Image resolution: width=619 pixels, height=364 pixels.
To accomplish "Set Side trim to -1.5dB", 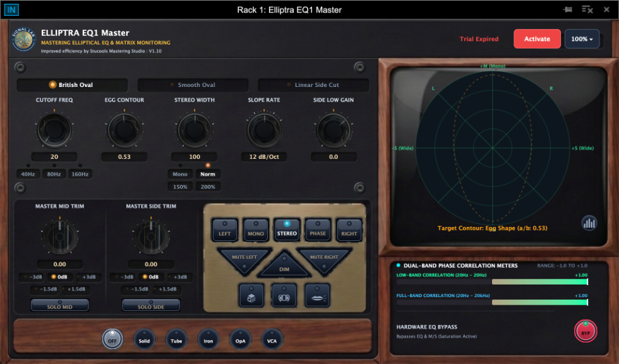I will 136,289.
